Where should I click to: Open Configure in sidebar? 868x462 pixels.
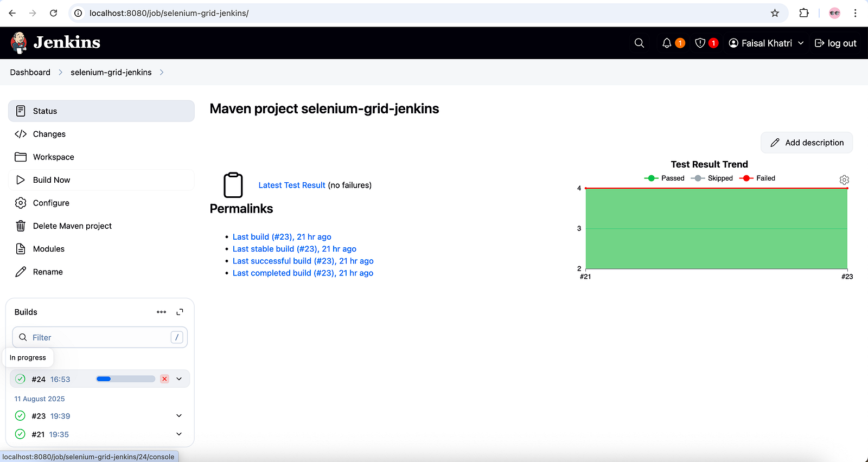[x=101, y=203]
